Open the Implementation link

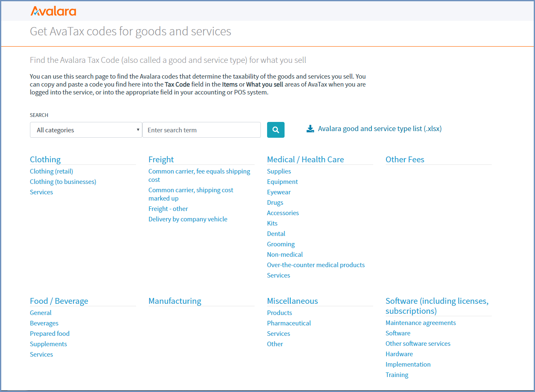tap(408, 365)
